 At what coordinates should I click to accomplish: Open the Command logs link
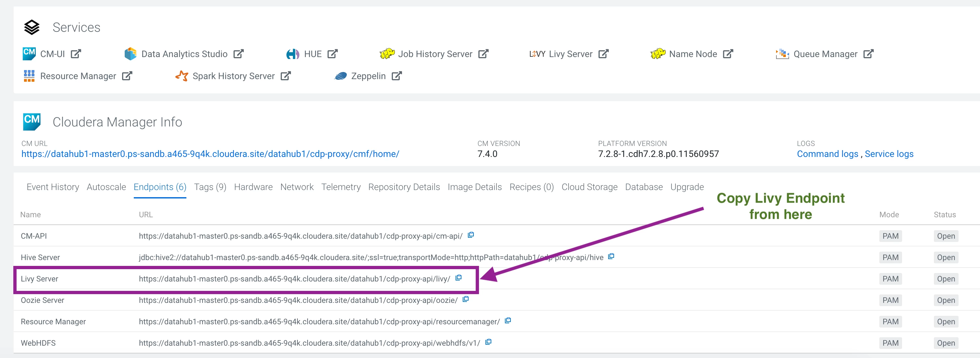pyautogui.click(x=827, y=154)
